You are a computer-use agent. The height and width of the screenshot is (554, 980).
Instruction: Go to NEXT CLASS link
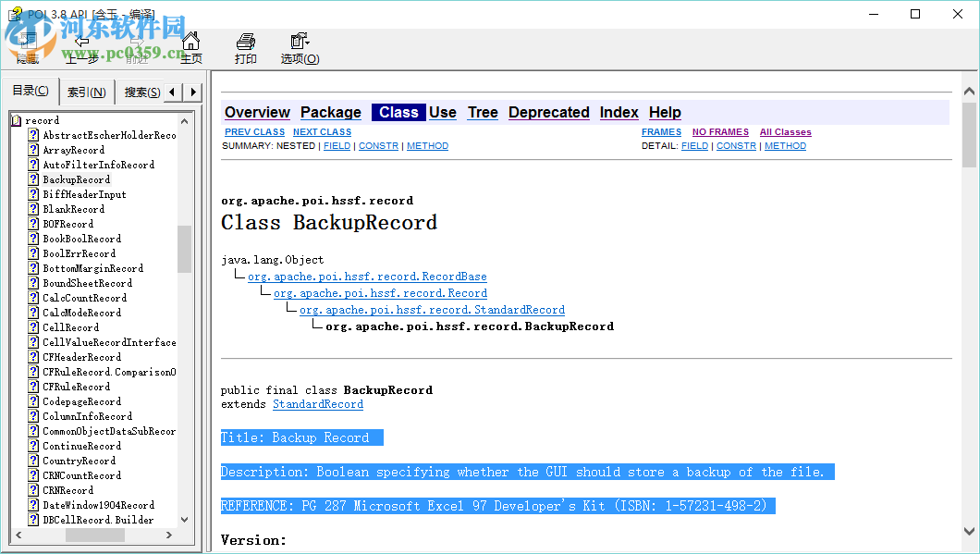click(322, 132)
